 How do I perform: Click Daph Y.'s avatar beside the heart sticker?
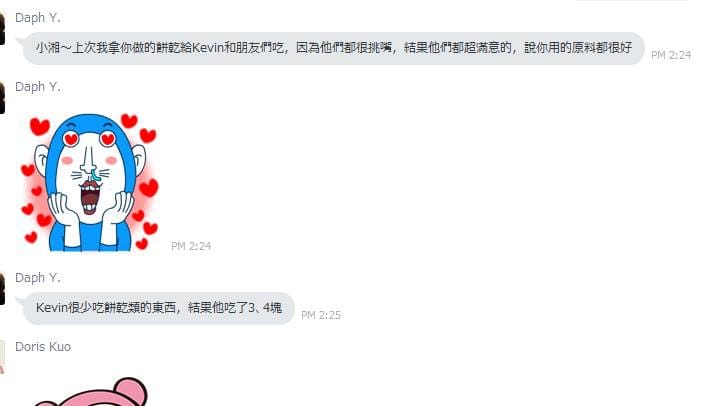(x=2, y=98)
